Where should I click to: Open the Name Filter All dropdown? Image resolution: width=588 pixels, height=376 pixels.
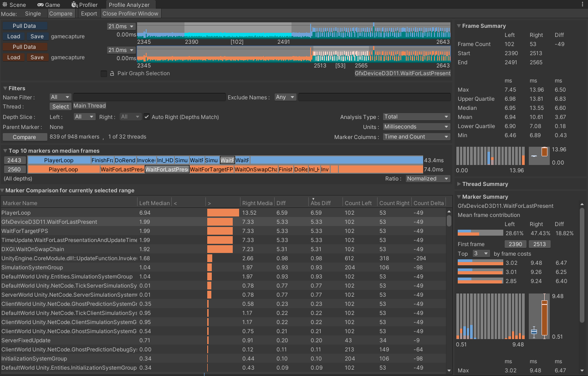[x=60, y=97]
